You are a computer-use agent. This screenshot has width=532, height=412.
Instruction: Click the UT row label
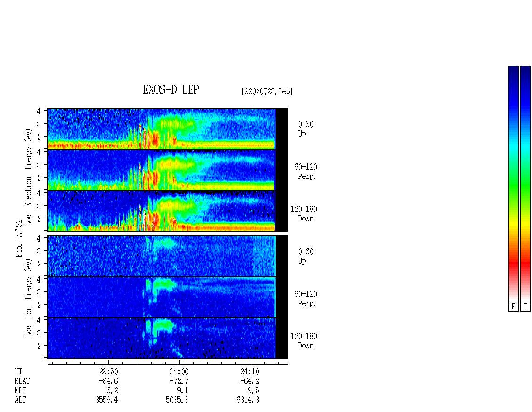[18, 372]
